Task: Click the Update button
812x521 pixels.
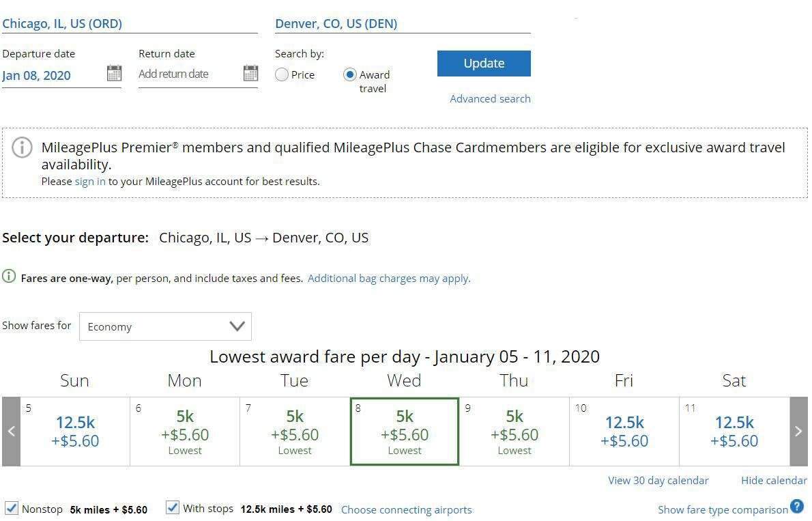Action: click(484, 64)
